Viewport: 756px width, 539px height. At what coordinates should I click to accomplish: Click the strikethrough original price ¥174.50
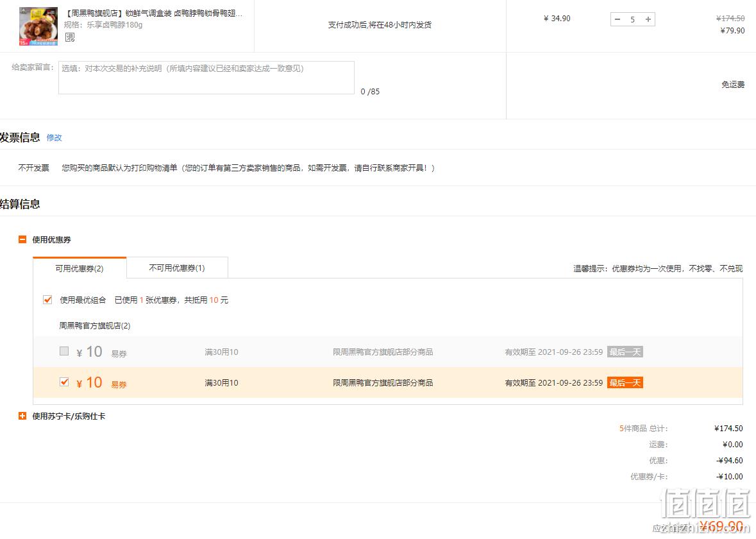730,19
